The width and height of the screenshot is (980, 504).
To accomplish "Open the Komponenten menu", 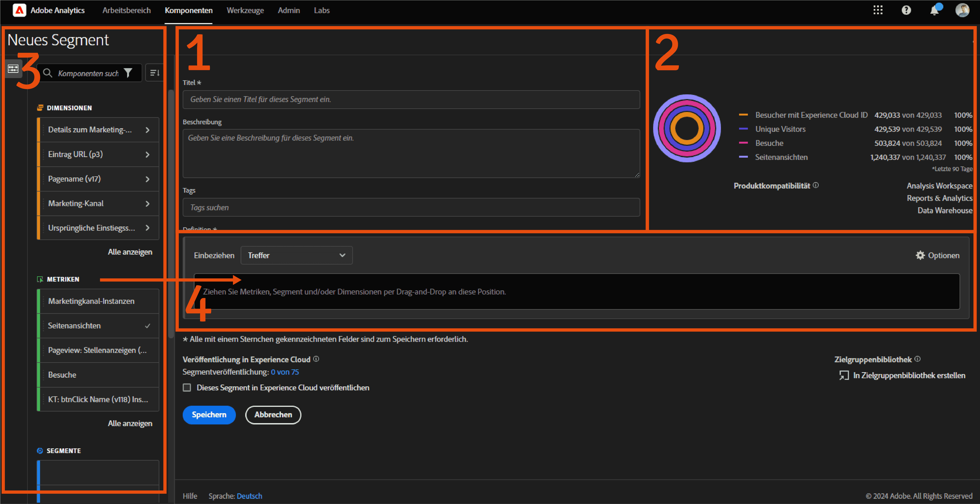I will point(188,10).
